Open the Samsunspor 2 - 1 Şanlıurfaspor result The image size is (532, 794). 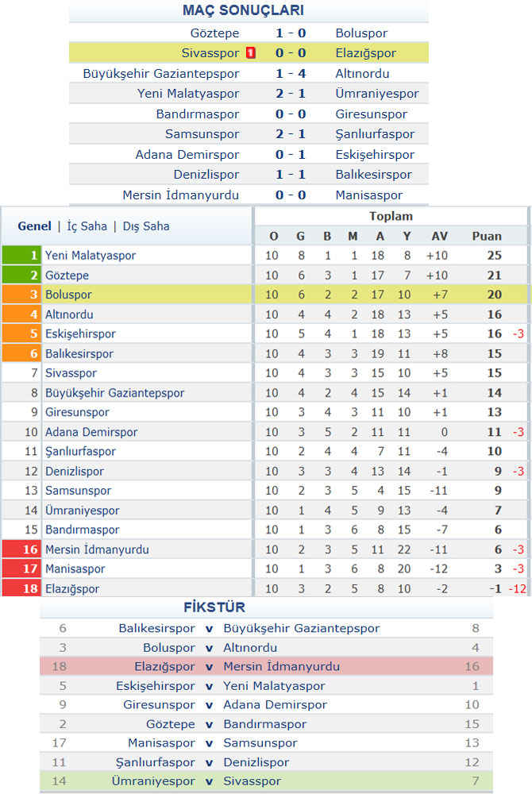tap(291, 134)
